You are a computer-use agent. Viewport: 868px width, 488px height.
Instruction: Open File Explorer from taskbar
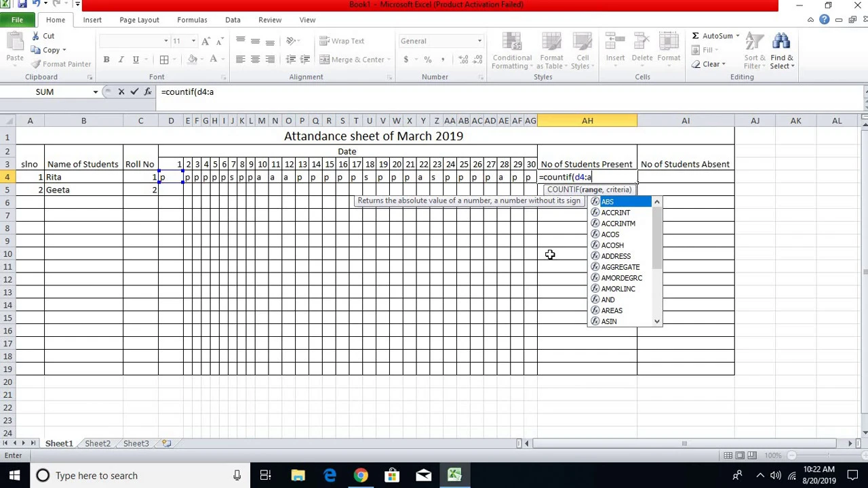tap(298, 475)
